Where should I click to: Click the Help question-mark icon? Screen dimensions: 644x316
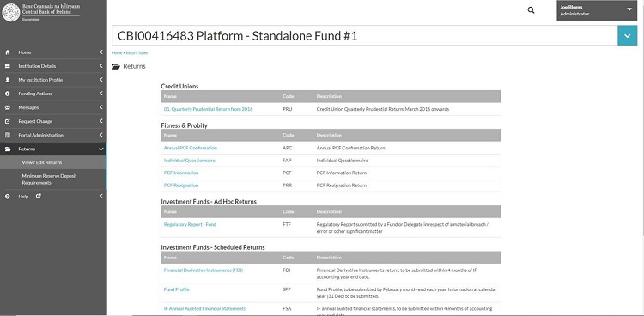pos(8,197)
